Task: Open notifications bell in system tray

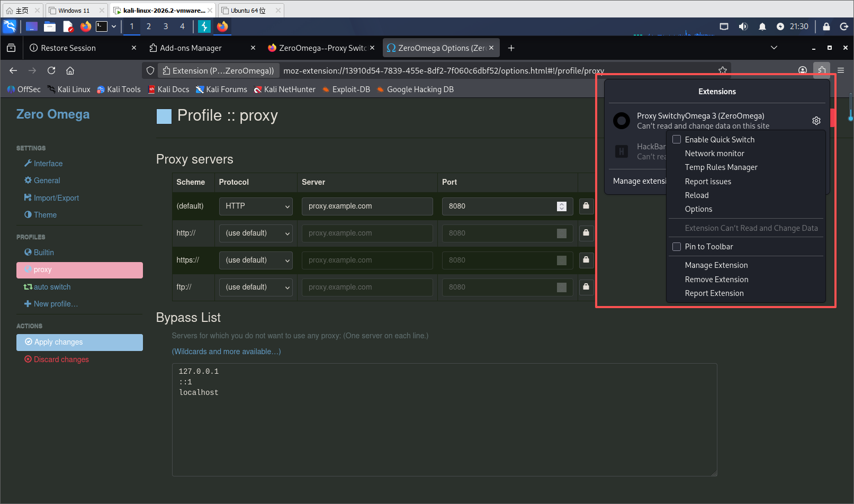Action: [762, 26]
